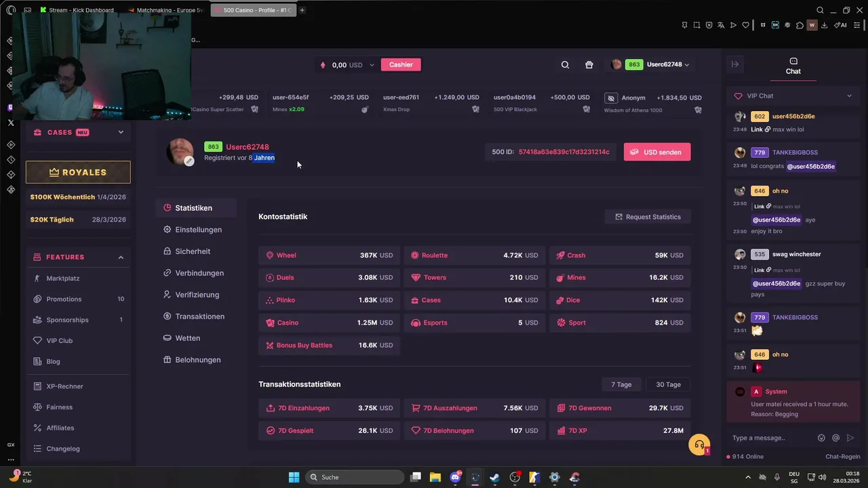
Task: Collapse the chat panel with arrow icon
Action: [735, 64]
